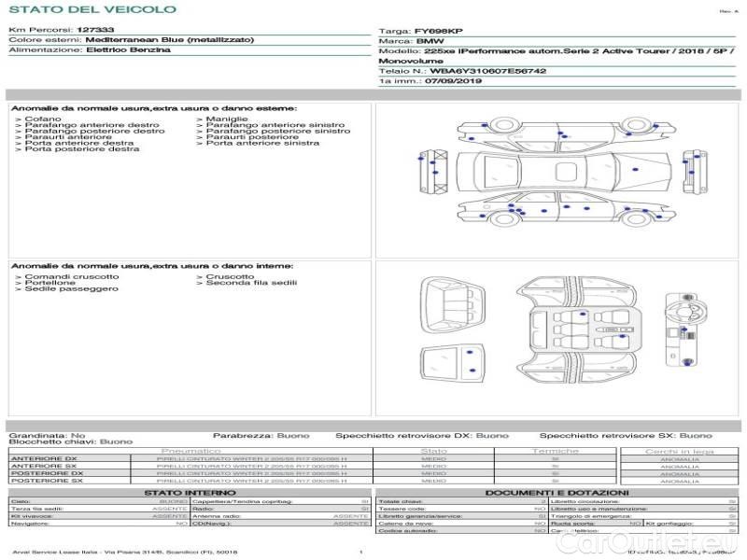The image size is (747, 560).
Task: Select the 'Porta posteriore destra' entry
Action: (x=82, y=149)
